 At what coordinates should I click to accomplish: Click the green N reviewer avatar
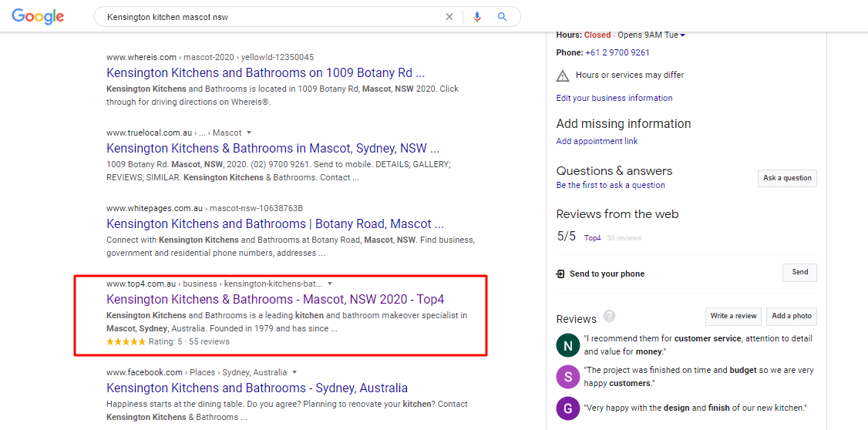pyautogui.click(x=567, y=345)
